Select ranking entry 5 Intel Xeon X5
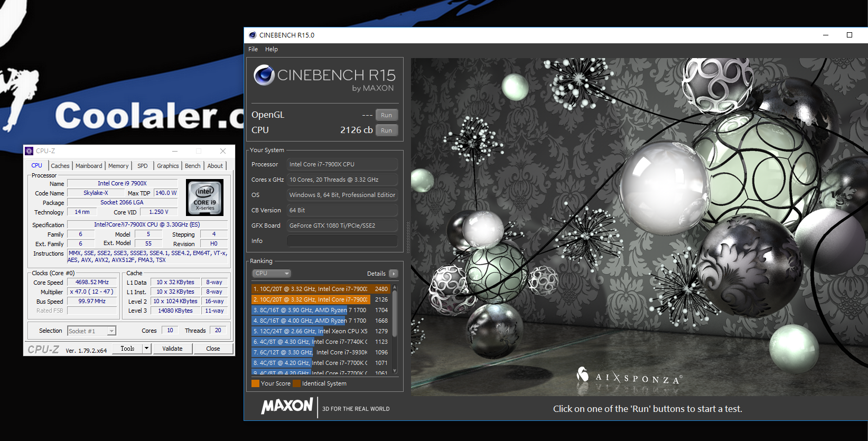Image resolution: width=868 pixels, height=441 pixels. pyautogui.click(x=321, y=331)
